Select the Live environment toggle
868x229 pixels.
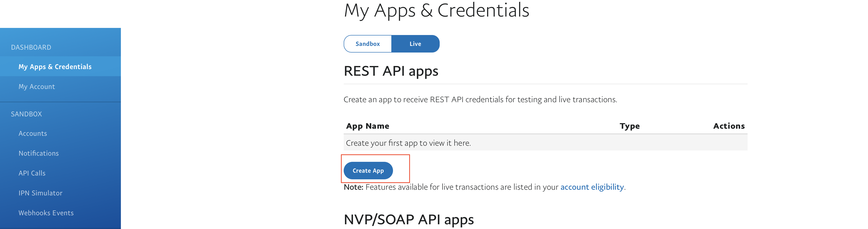[x=415, y=44]
